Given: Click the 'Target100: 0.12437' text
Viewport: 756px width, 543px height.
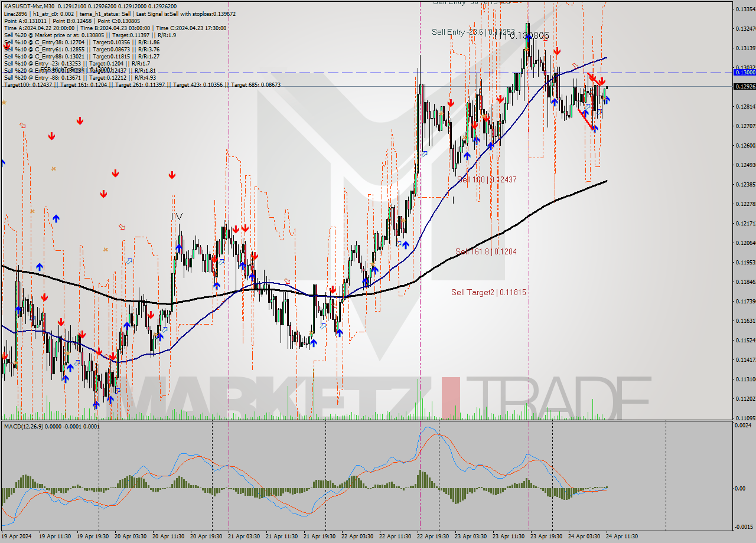Looking at the screenshot, I should click(x=28, y=85).
